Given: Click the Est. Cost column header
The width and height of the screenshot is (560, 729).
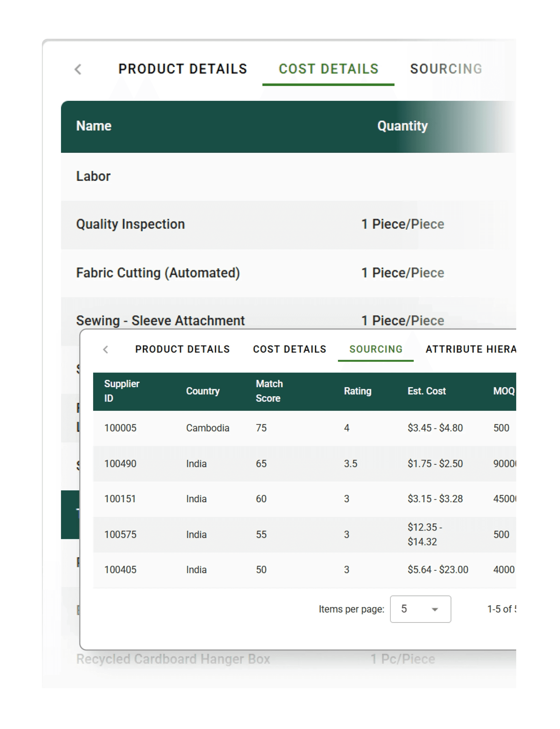Looking at the screenshot, I should pyautogui.click(x=426, y=391).
